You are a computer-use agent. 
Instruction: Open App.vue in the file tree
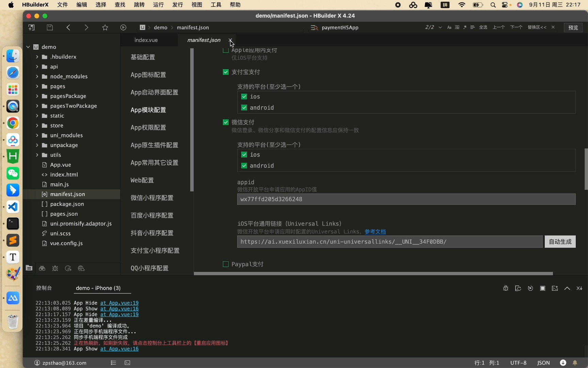click(x=61, y=165)
